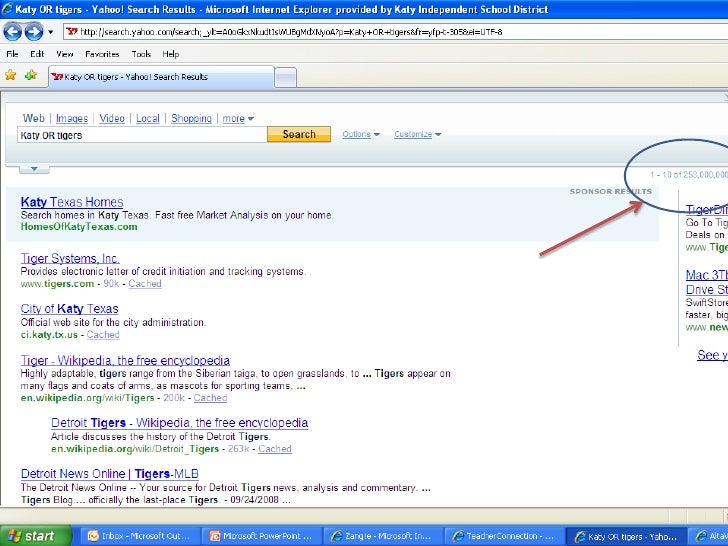Screen dimensions: 728x546
Task: Switch to Inbox - Microsoft Outlook taskbar item
Action: click(141, 536)
